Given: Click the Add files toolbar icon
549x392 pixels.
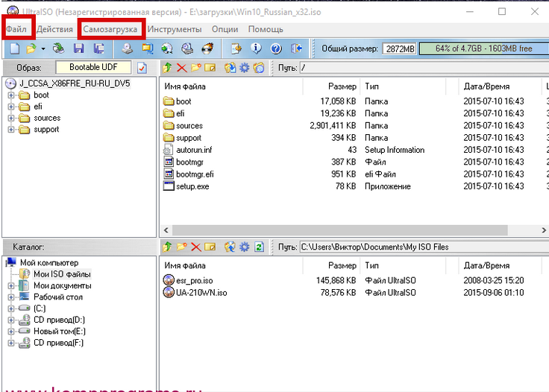Looking at the screenshot, I should 236,48.
